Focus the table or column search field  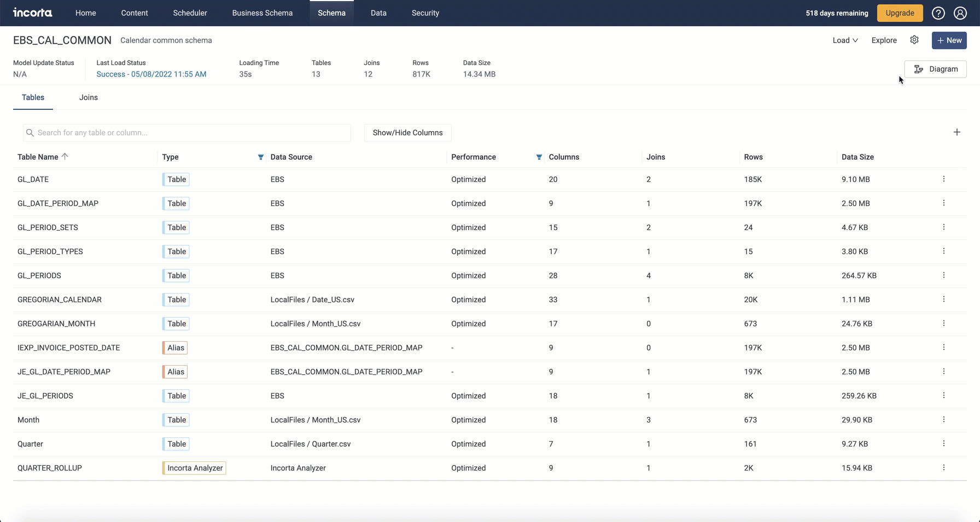(x=187, y=133)
